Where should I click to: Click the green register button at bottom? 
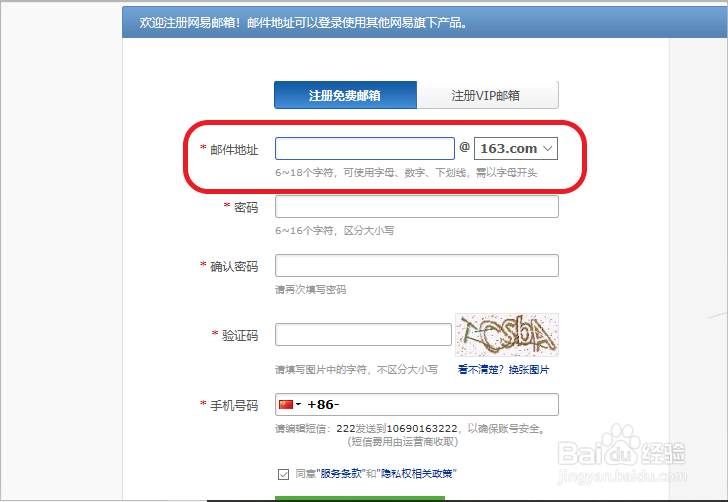click(x=360, y=499)
